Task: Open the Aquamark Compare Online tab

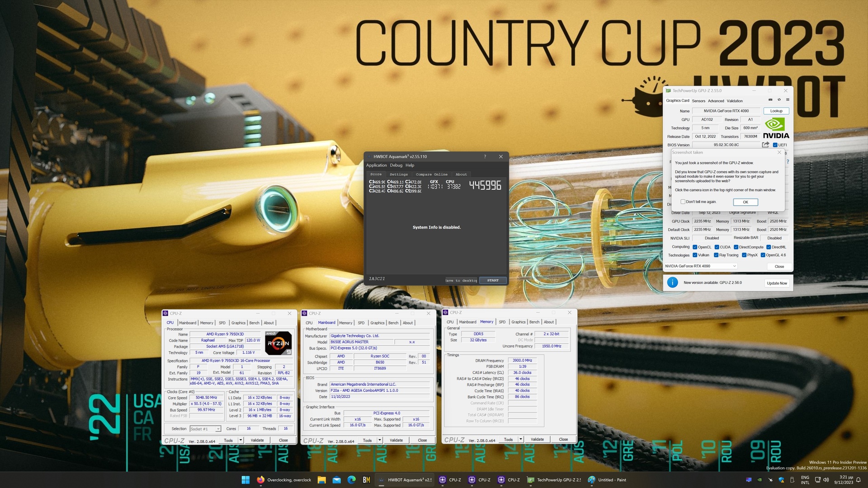Action: click(432, 174)
